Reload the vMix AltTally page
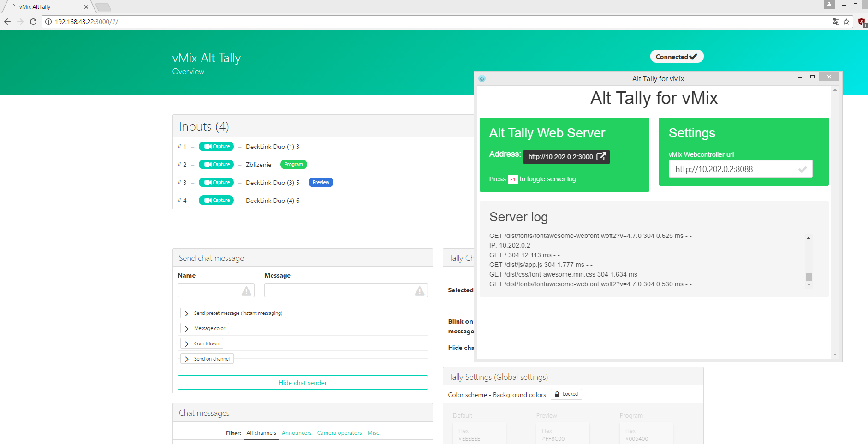The height and width of the screenshot is (444, 868). (x=33, y=22)
